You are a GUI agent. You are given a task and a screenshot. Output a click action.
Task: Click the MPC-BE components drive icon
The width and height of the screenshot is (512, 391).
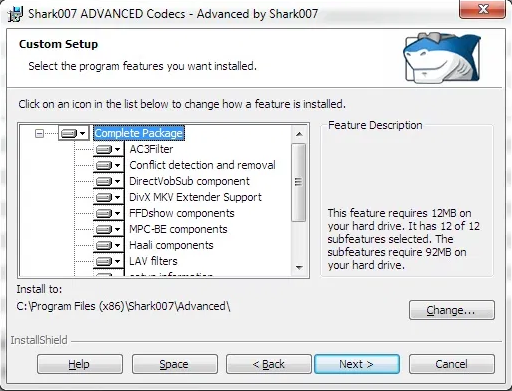(x=108, y=229)
